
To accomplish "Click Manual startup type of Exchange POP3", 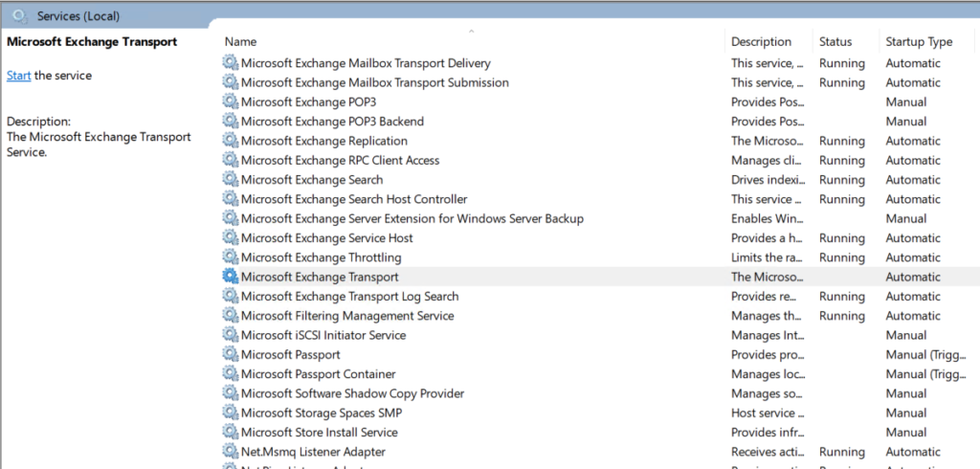I will click(906, 101).
